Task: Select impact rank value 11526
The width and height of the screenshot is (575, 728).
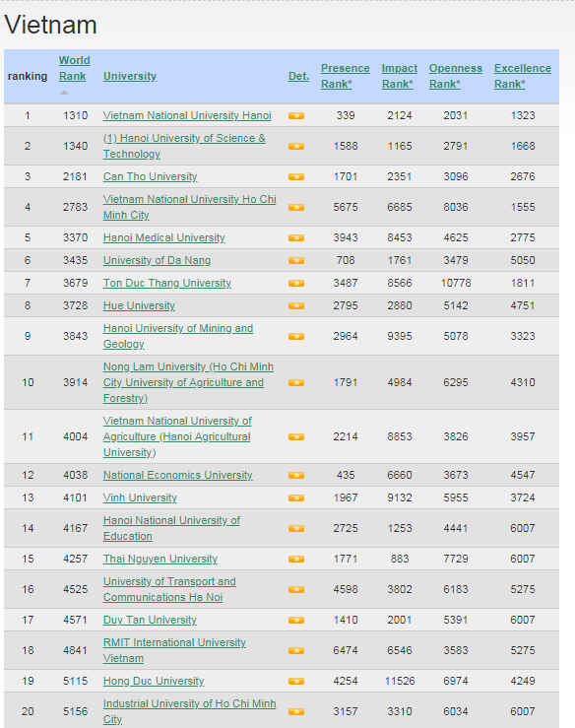Action: click(x=400, y=681)
